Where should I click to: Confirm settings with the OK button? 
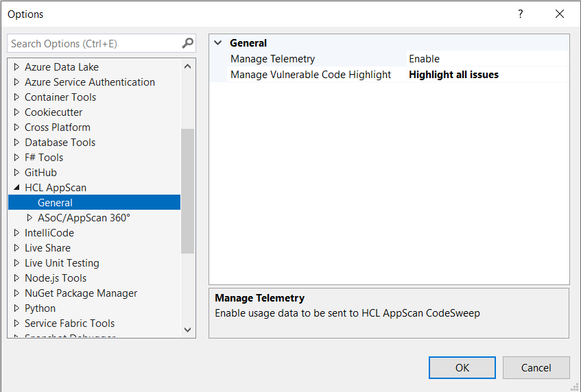pyautogui.click(x=462, y=367)
